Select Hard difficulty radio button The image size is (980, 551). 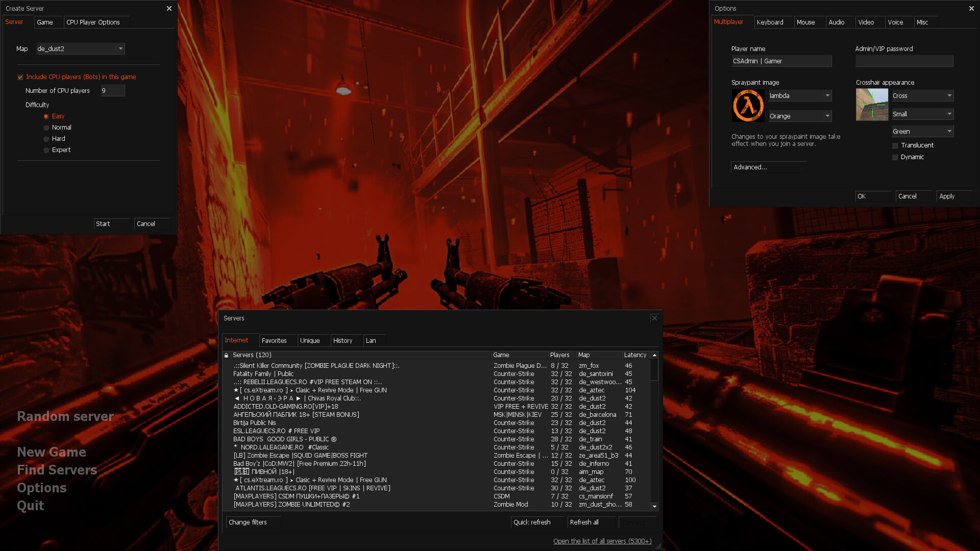tap(46, 139)
